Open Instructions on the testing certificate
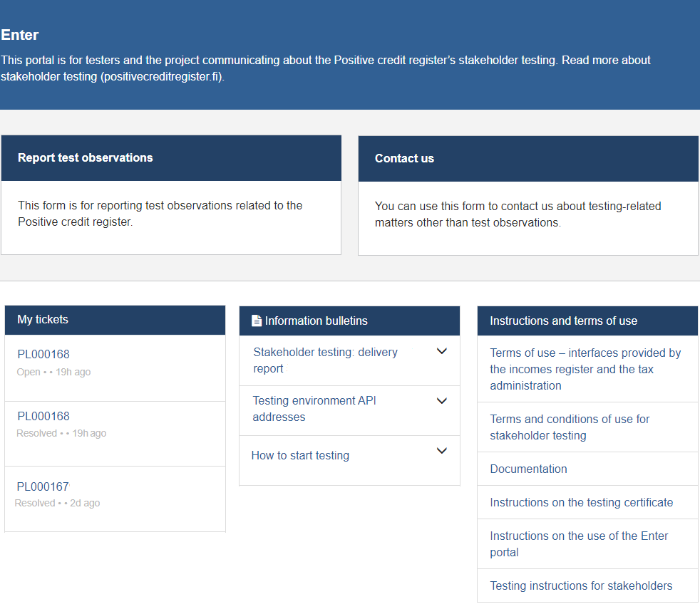The width and height of the screenshot is (700, 604). point(581,502)
